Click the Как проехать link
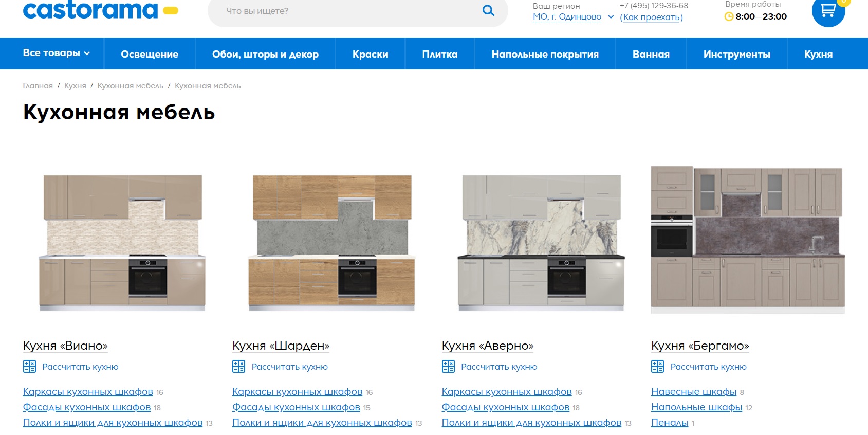Viewport: 868px width, 435px height. click(651, 17)
